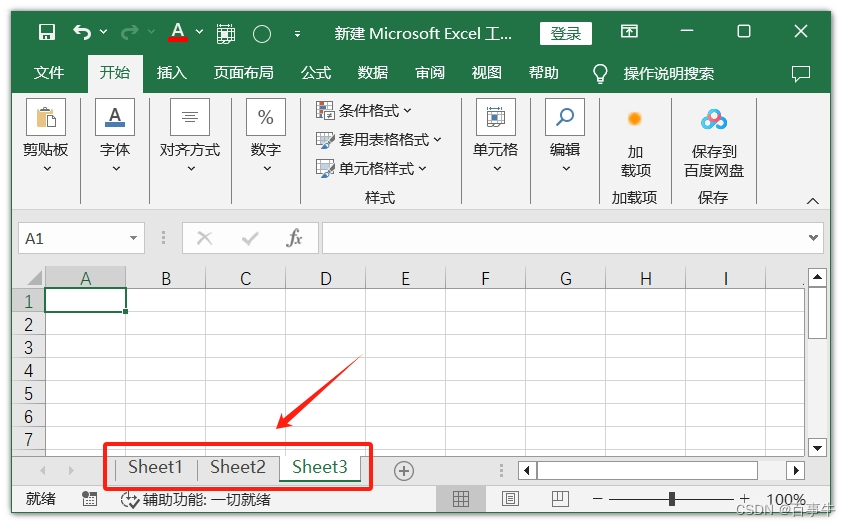The image size is (851, 526).
Task: Click the horizontal scrollbar right arrow
Action: [796, 470]
